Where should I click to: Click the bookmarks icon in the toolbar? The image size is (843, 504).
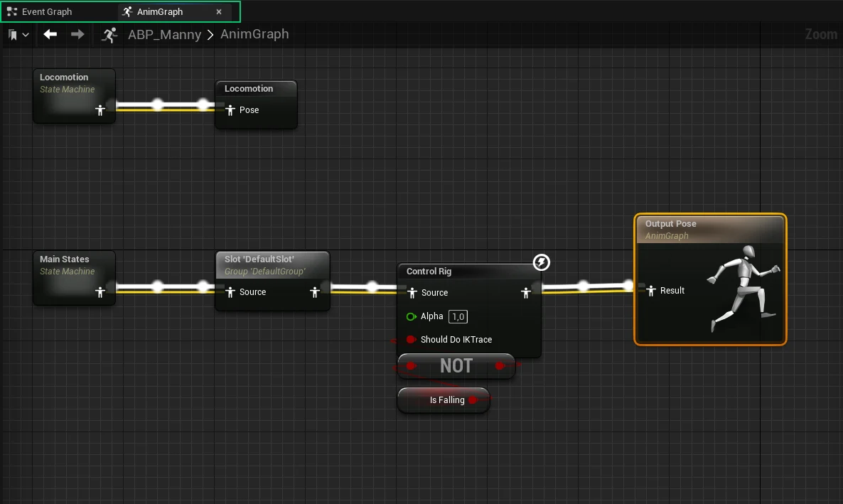[x=11, y=34]
